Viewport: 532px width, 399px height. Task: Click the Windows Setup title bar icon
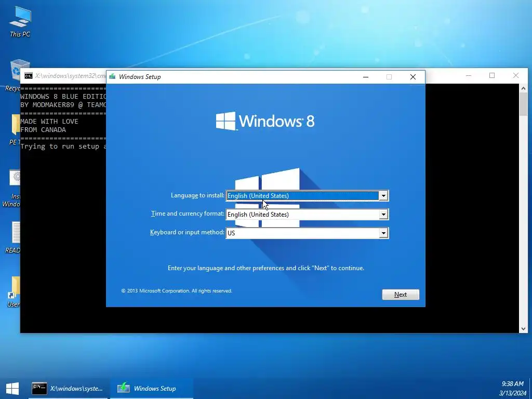pyautogui.click(x=112, y=77)
